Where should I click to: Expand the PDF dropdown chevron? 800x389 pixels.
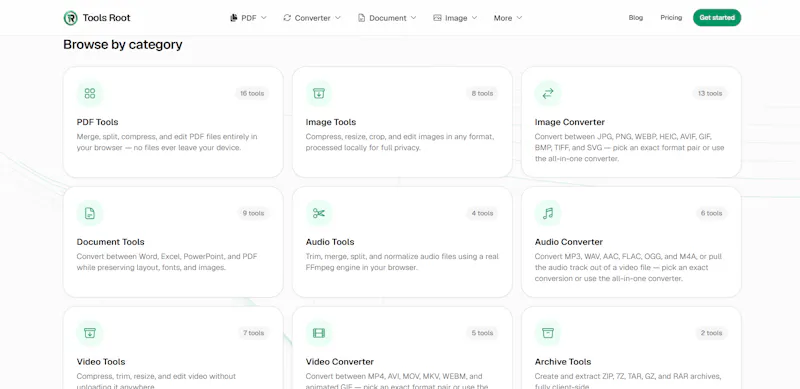264,18
